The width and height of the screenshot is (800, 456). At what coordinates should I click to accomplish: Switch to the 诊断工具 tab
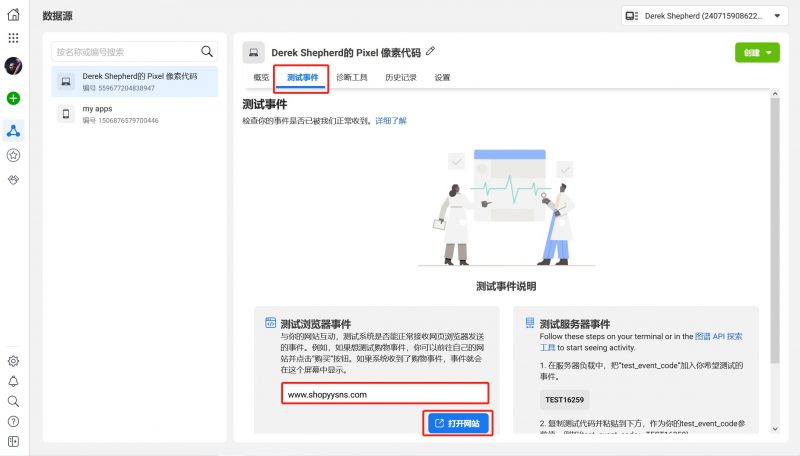click(352, 78)
